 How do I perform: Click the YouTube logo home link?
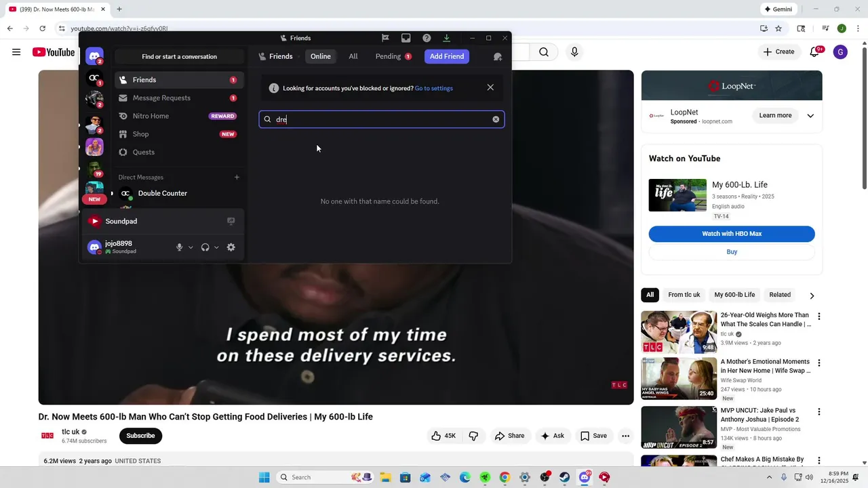click(x=54, y=52)
